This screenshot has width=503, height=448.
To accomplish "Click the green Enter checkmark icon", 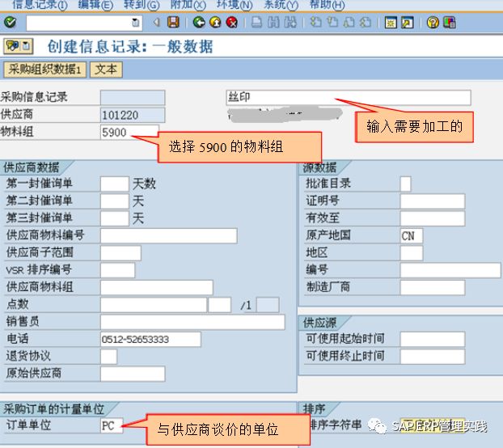I will coord(10,23).
